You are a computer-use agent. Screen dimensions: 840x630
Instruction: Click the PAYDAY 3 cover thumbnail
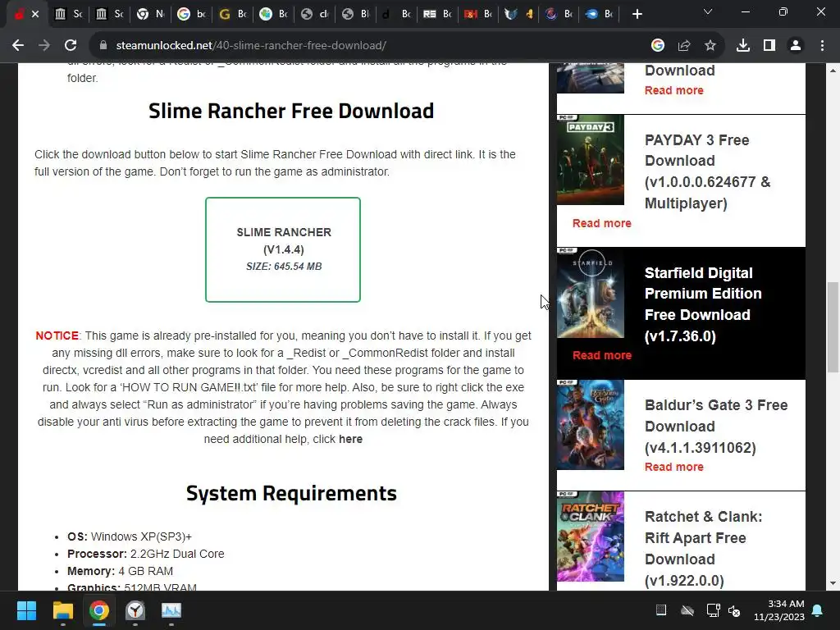pos(591,160)
